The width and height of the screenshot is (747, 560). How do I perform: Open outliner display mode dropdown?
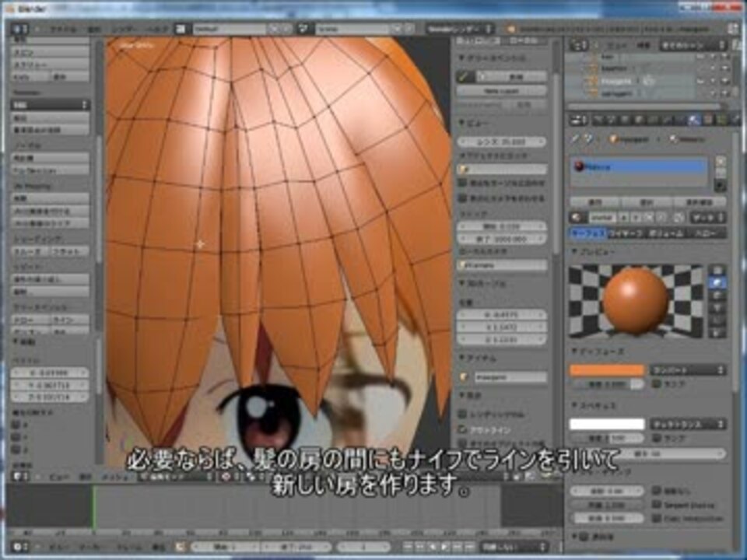click(693, 45)
